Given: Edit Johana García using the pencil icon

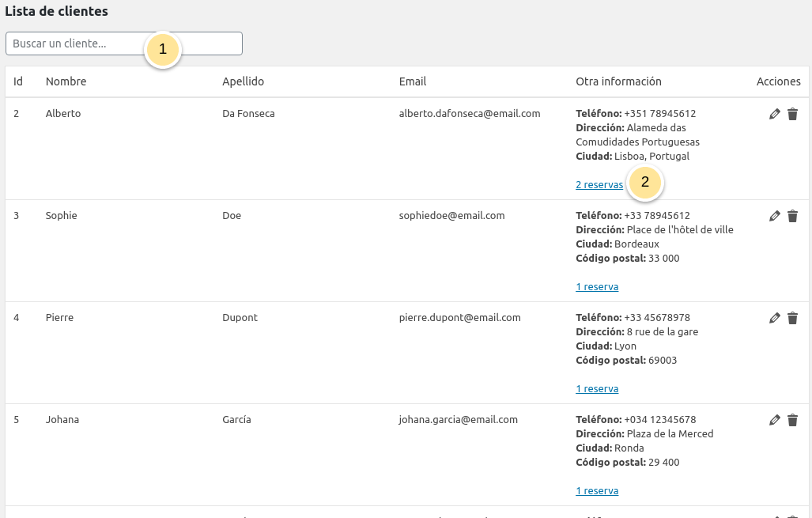Looking at the screenshot, I should pos(774,420).
